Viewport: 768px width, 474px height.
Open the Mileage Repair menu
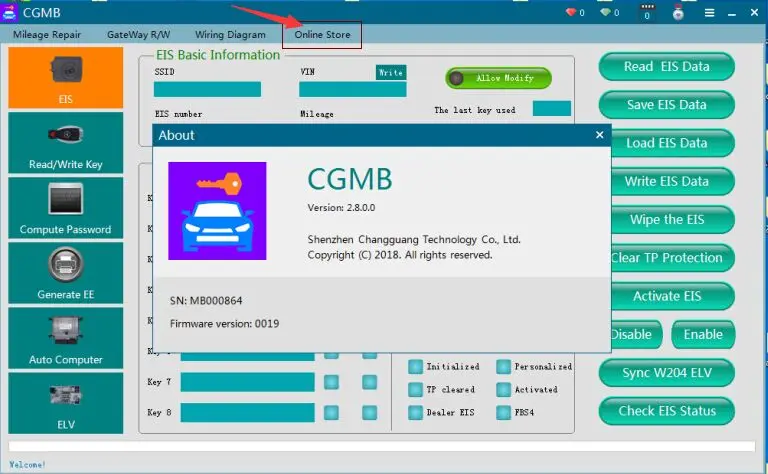pyautogui.click(x=47, y=35)
